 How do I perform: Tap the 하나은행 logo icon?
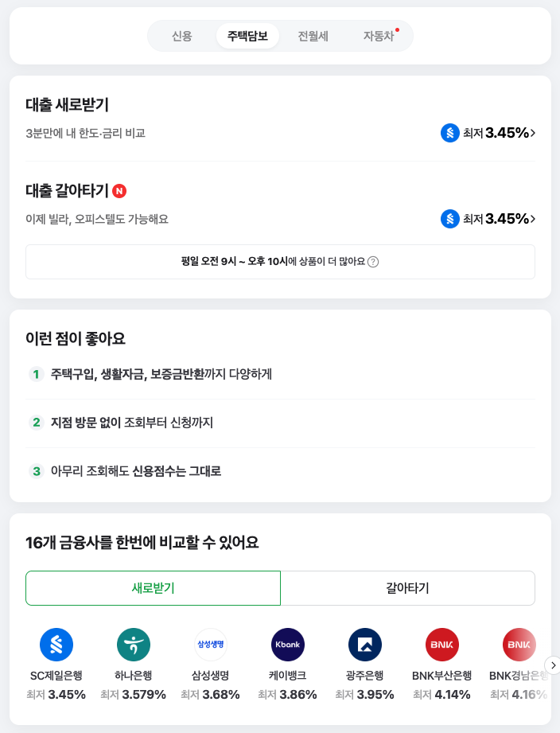[133, 645]
